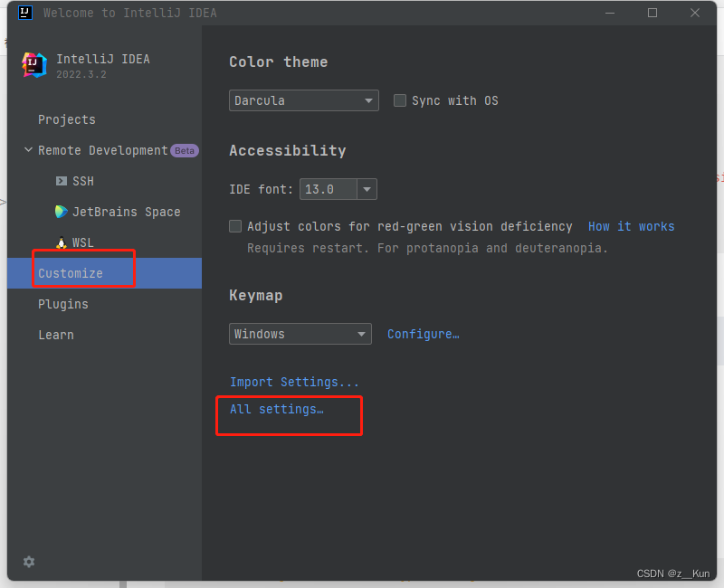724x588 pixels.
Task: Click the How it works link
Action: point(631,226)
